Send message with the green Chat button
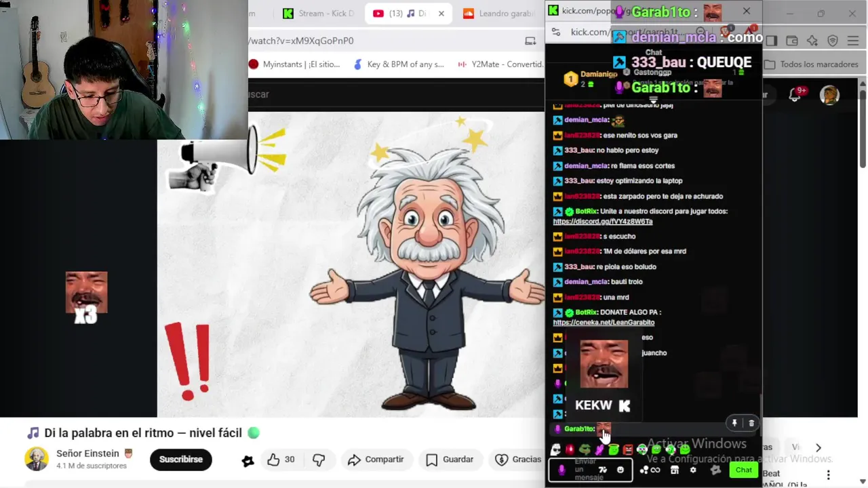Viewport: 868px width, 488px height. pos(744,470)
